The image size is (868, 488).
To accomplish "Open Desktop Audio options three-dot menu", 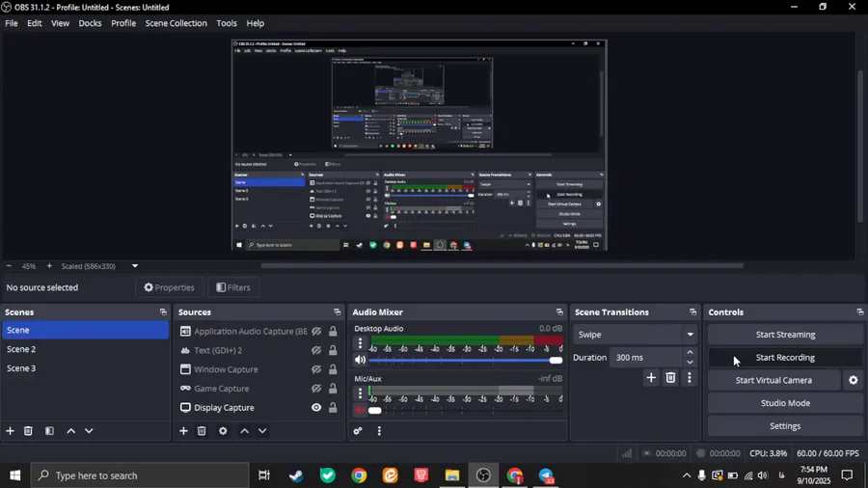I will coord(360,343).
